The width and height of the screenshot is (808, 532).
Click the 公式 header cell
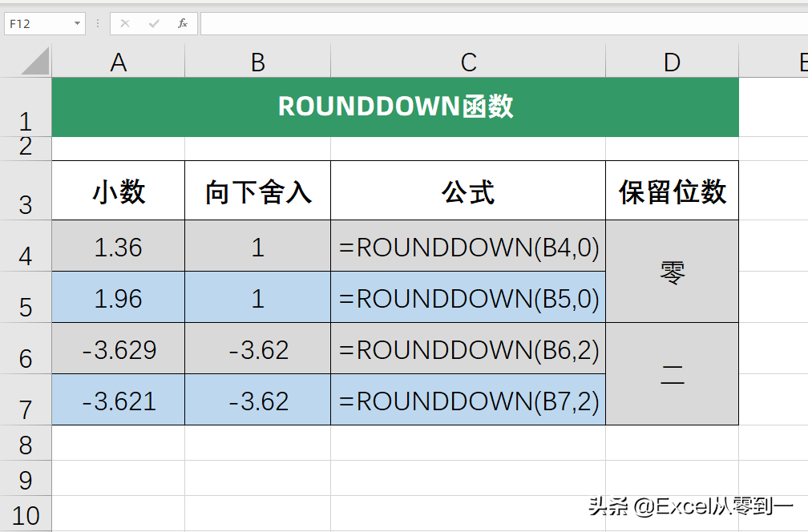[x=468, y=191]
